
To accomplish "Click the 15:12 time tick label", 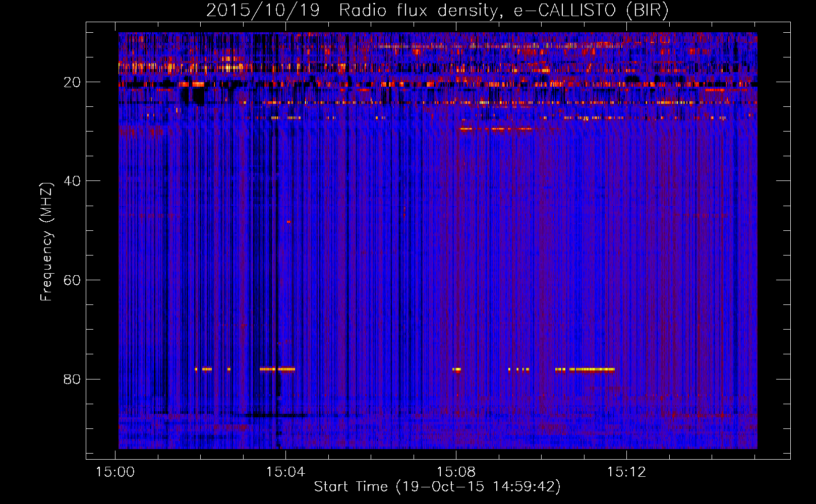I will pyautogui.click(x=626, y=472).
